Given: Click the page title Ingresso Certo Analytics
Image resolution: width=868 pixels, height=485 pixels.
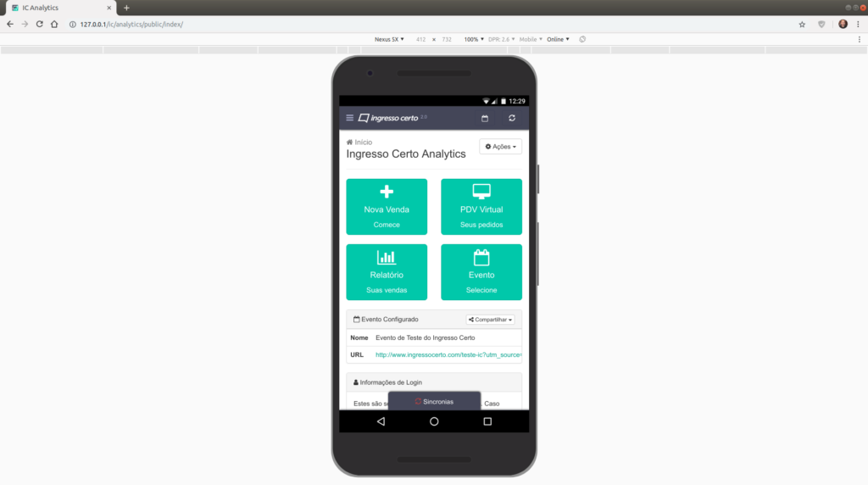Looking at the screenshot, I should click(x=406, y=154).
